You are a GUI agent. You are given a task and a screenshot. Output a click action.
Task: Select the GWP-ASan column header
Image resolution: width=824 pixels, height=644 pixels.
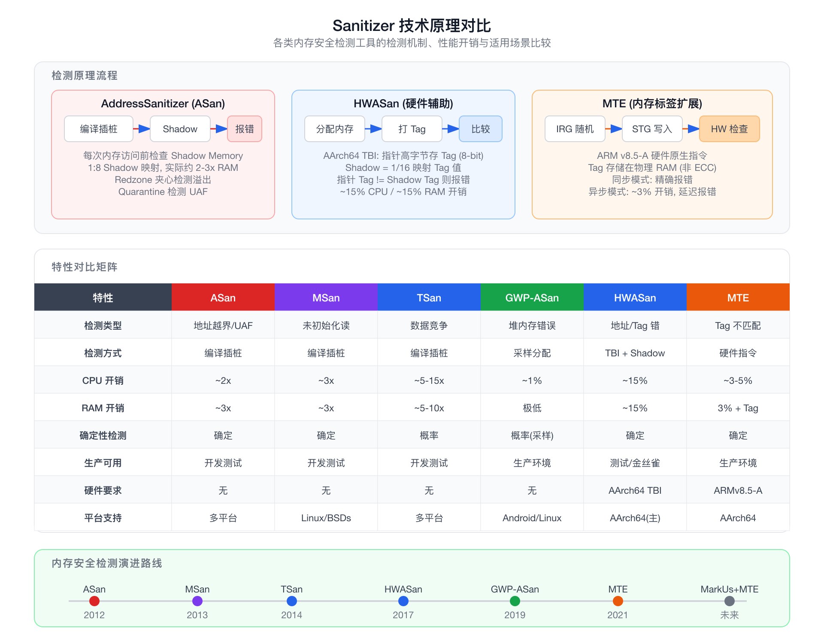[532, 297]
